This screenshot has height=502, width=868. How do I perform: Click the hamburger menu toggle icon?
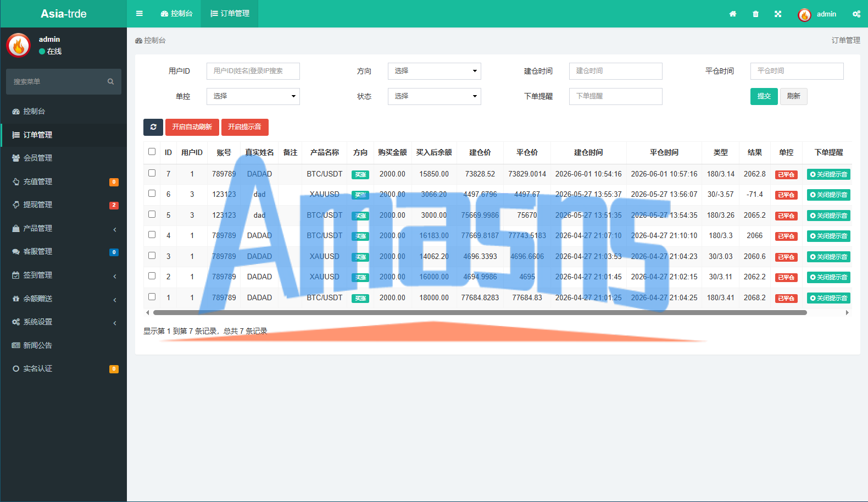[140, 14]
